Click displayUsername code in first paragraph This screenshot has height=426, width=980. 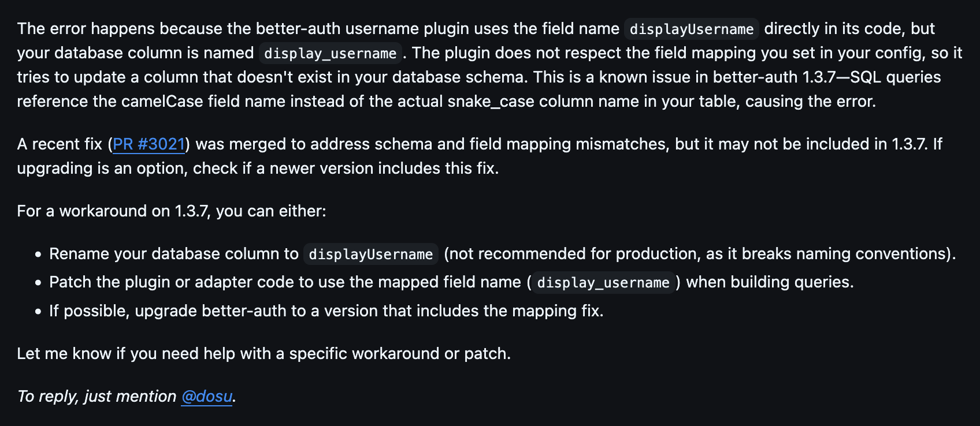click(x=691, y=29)
